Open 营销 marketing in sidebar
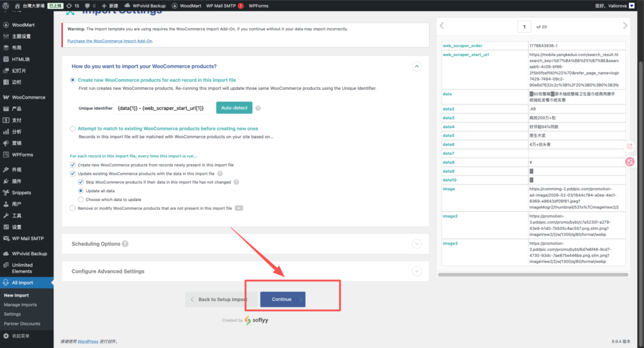Image resolution: width=644 pixels, height=348 pixels. pos(16,143)
